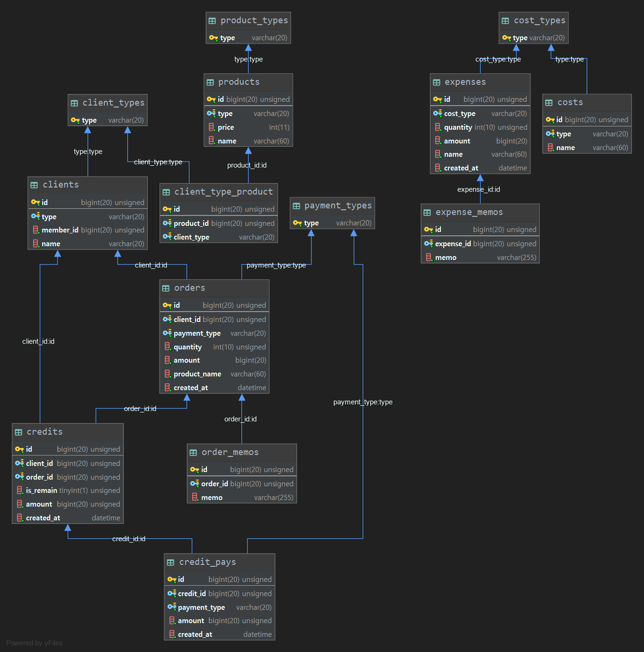Click the foreign key icon of products type

coord(211,113)
